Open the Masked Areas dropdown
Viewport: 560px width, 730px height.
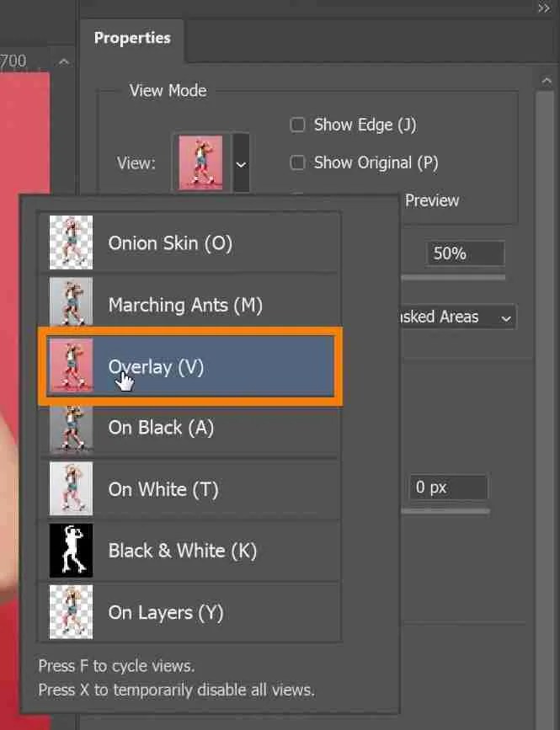[457, 317]
